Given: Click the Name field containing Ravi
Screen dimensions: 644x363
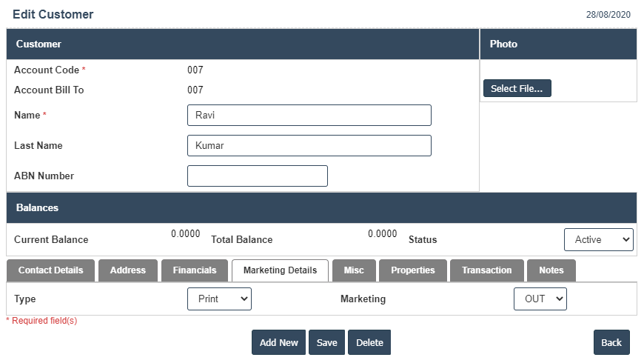Looking at the screenshot, I should [x=309, y=115].
